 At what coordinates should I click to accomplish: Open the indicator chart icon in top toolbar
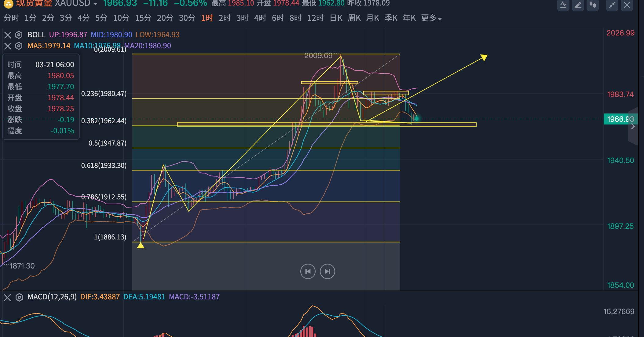563,5
